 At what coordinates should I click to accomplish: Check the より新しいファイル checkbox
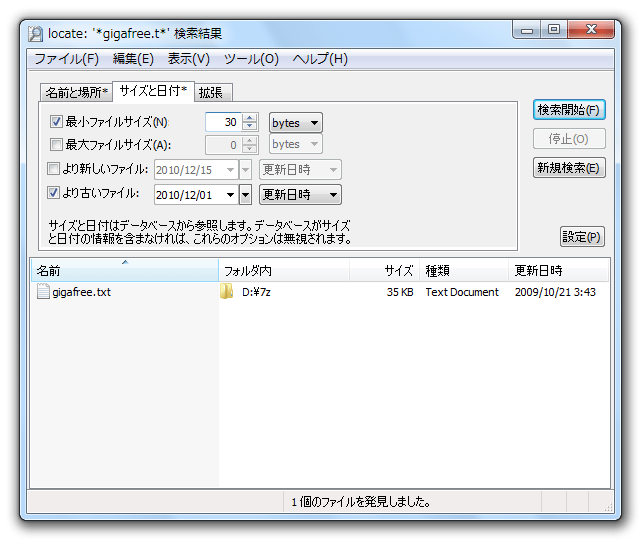[x=53, y=169]
